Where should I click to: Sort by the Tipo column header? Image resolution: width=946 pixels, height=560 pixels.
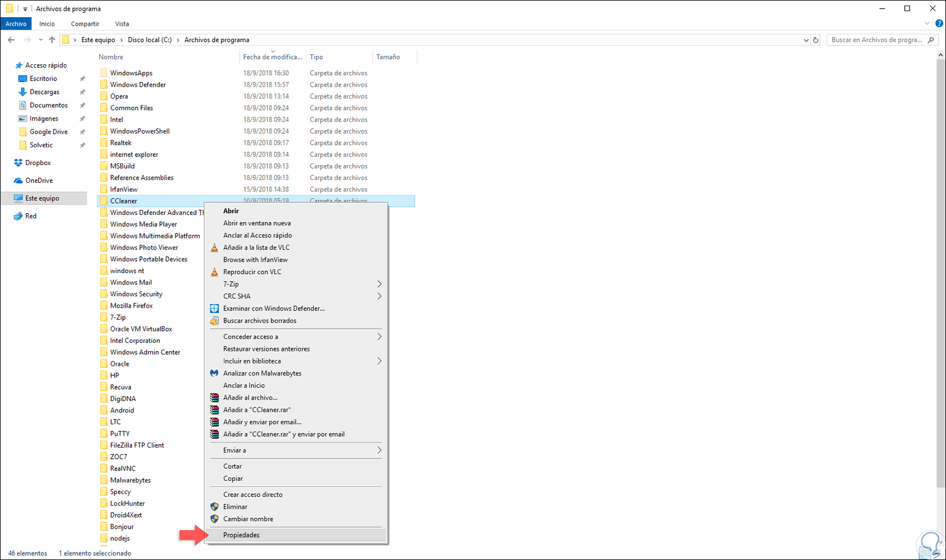tap(339, 57)
